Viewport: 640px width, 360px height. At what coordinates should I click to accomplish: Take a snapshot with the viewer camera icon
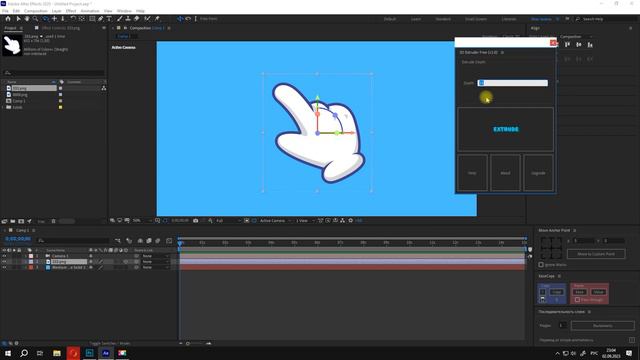pos(196,220)
